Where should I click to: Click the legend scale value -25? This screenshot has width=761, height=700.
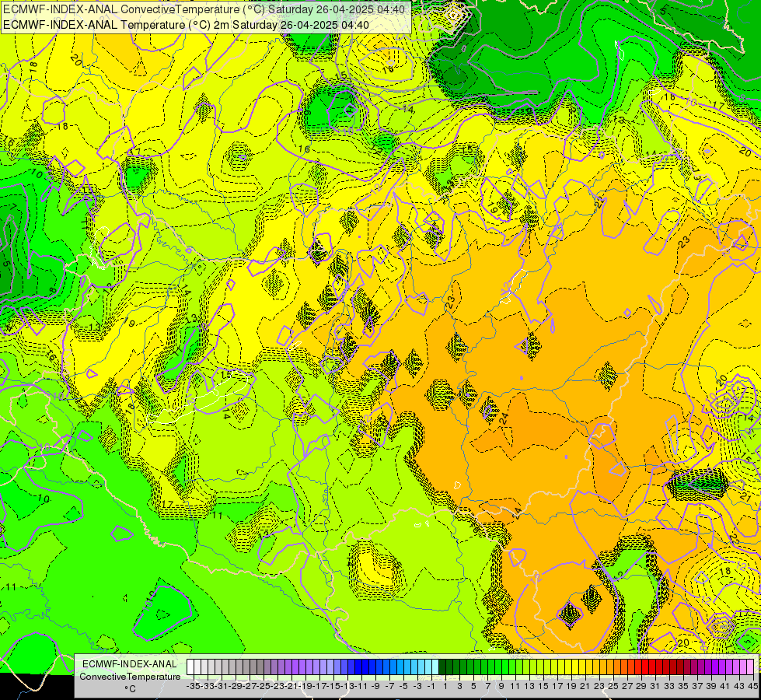(x=263, y=686)
